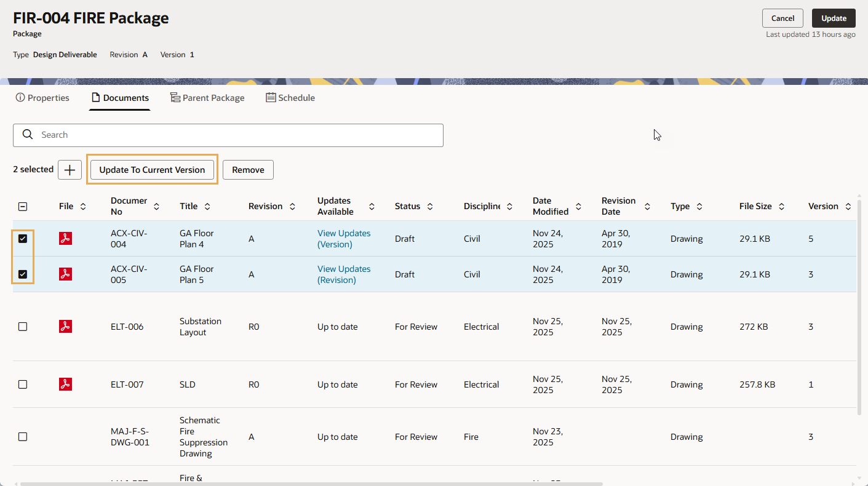Viewport: 868px width, 486px height.
Task: Sort by File Size column arrows
Action: point(781,207)
